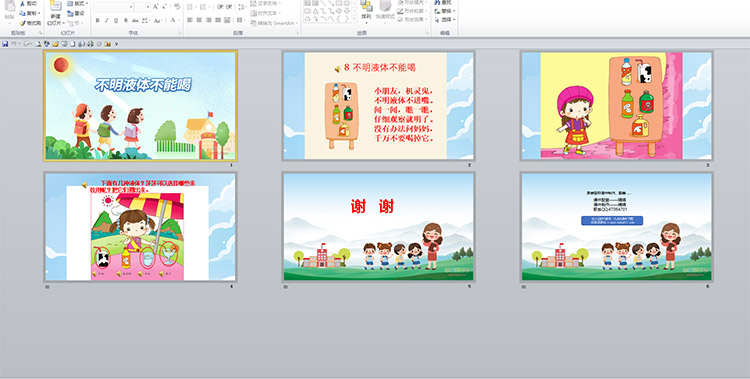Screen dimensions: 750x379
Task: Open the Text Direction (文字方向) menu
Action: click(266, 3)
